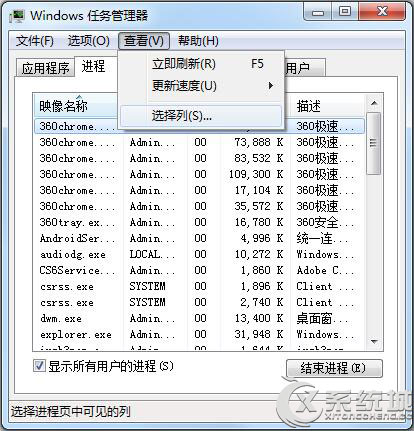This screenshot has width=414, height=431.
Task: Select the AndroidSer... process row
Action: 199,238
